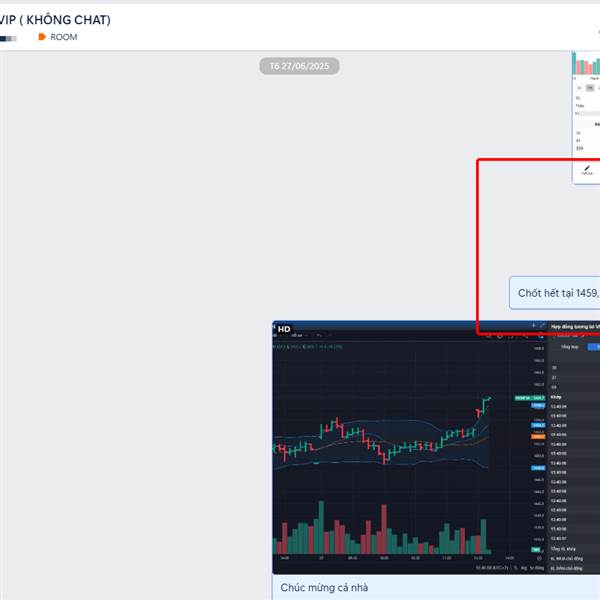Click the ROOM label text

tap(64, 37)
